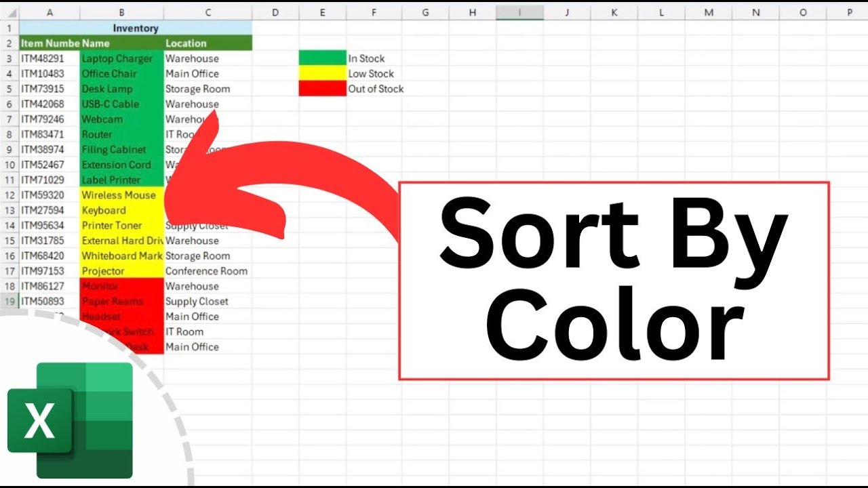868x488 pixels.
Task: Select column B header
Action: click(121, 12)
